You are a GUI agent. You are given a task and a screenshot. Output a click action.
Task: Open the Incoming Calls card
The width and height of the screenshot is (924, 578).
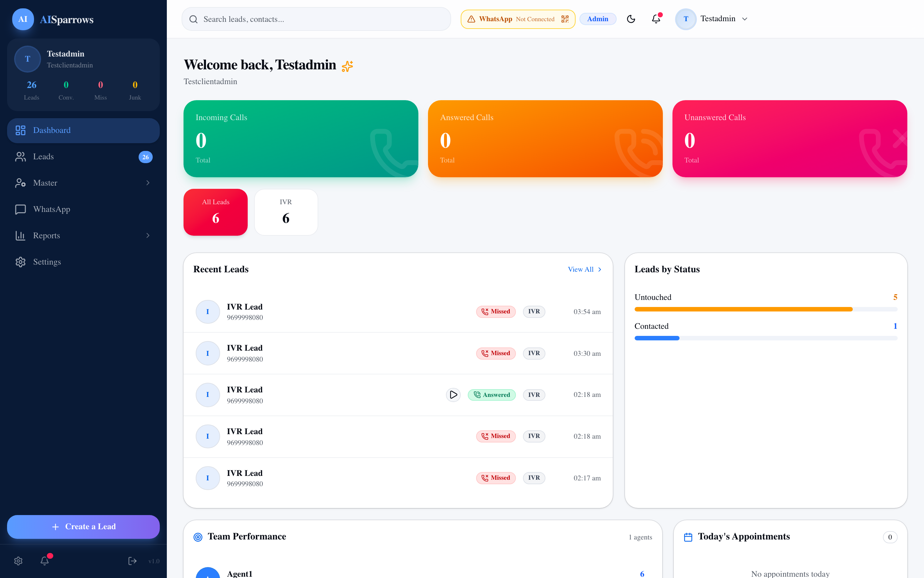[x=301, y=139]
